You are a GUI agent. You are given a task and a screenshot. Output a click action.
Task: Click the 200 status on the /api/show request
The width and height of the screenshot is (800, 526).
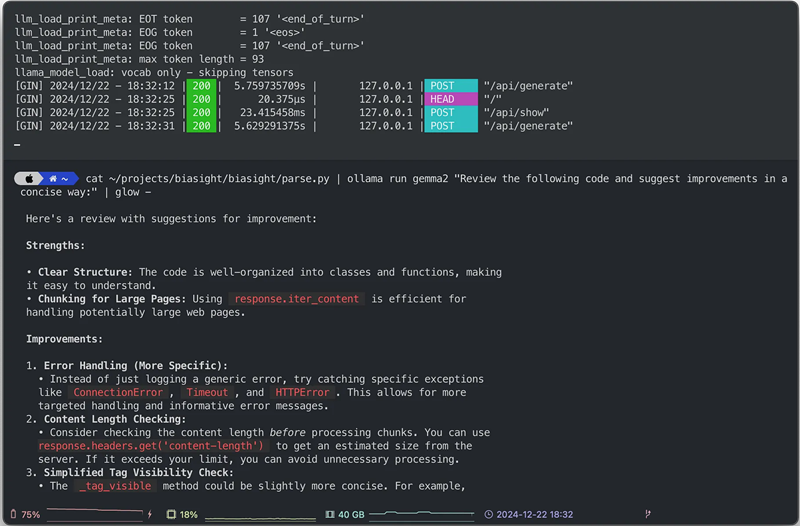point(202,112)
